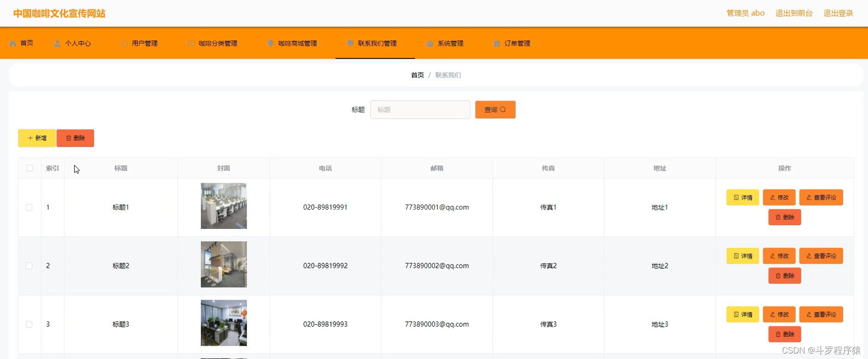The image size is (868, 359).
Task: Click the briefcase icon beside 系统管理
Action: click(x=430, y=43)
